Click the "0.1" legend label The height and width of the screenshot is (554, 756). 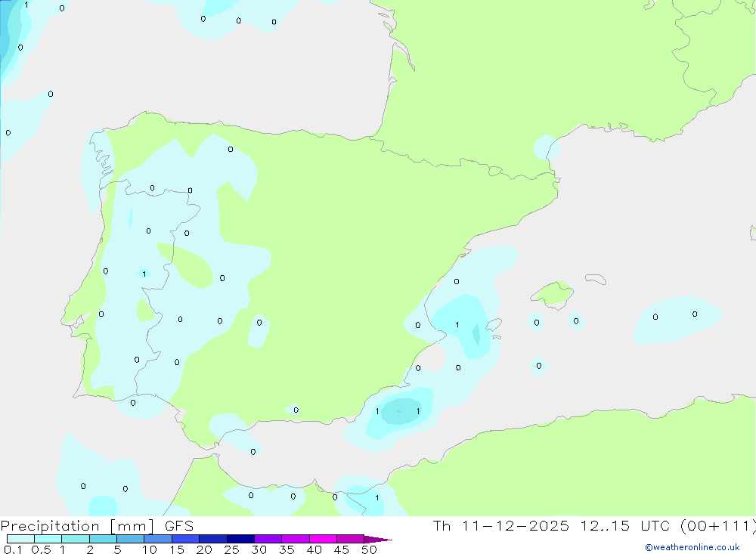[x=13, y=549]
